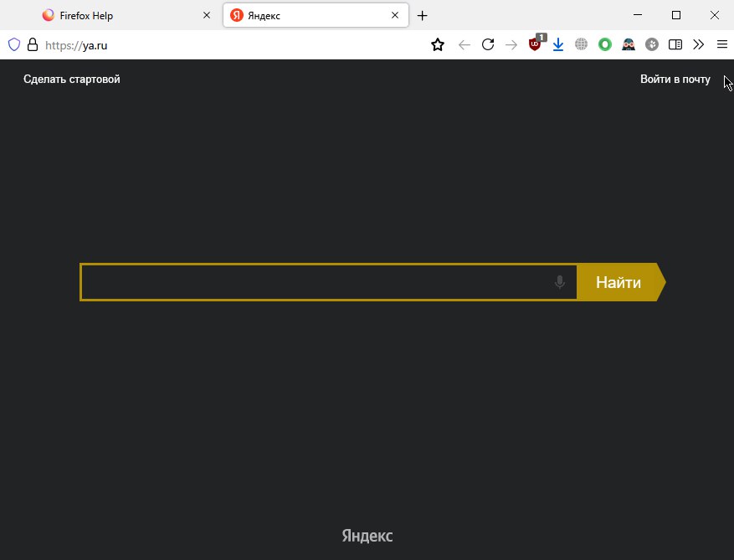This screenshot has width=734, height=560.
Task: Go back using the left arrow
Action: [x=464, y=45]
